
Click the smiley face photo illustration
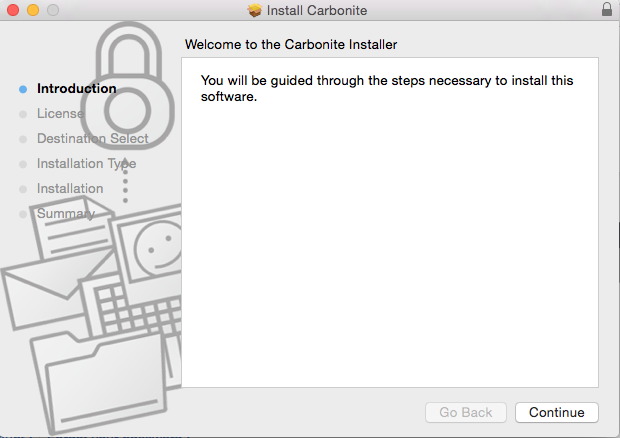[x=152, y=245]
